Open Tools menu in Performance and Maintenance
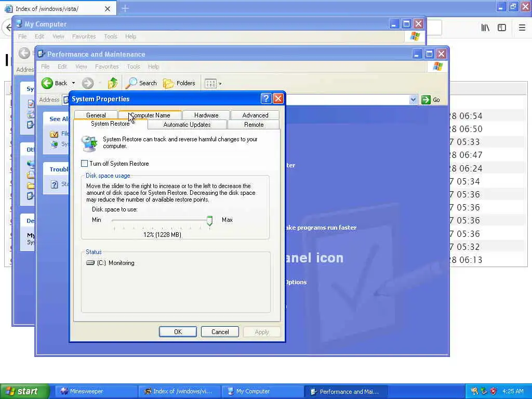 (134, 66)
